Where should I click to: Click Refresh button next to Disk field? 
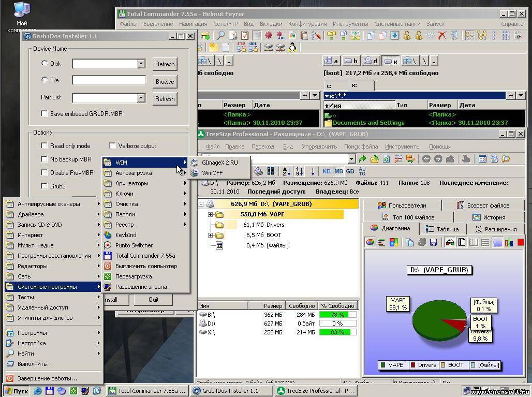(x=165, y=64)
